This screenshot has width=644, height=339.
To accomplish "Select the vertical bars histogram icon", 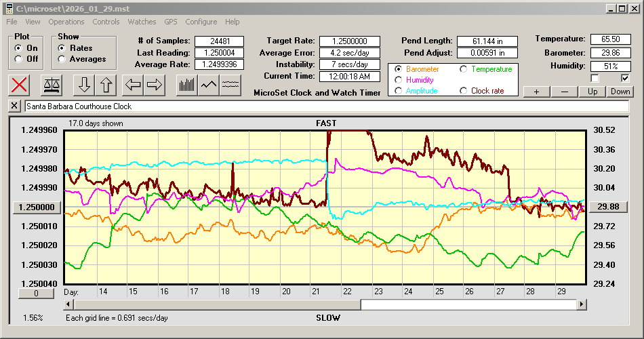I will (x=187, y=85).
